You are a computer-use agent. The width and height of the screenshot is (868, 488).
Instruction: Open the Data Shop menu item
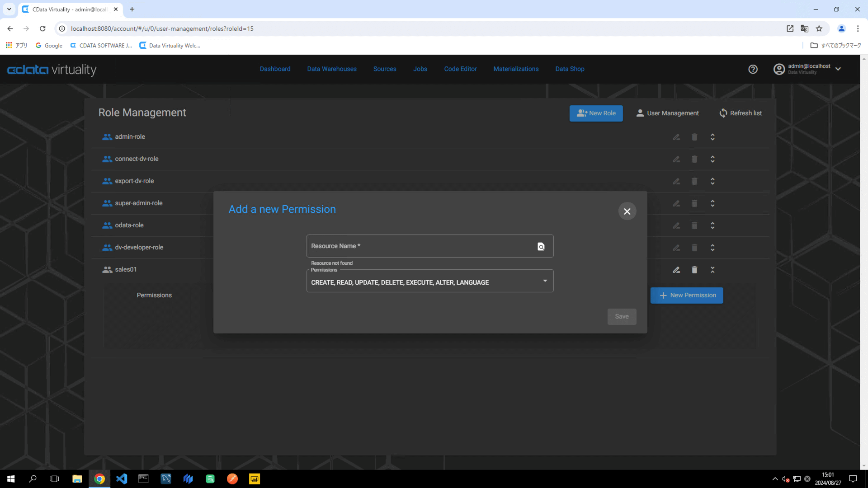[570, 69]
